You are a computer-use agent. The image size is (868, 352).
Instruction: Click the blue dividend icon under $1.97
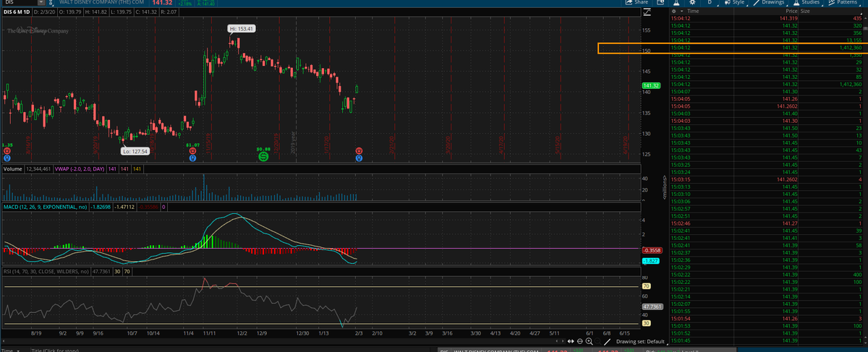tap(192, 157)
